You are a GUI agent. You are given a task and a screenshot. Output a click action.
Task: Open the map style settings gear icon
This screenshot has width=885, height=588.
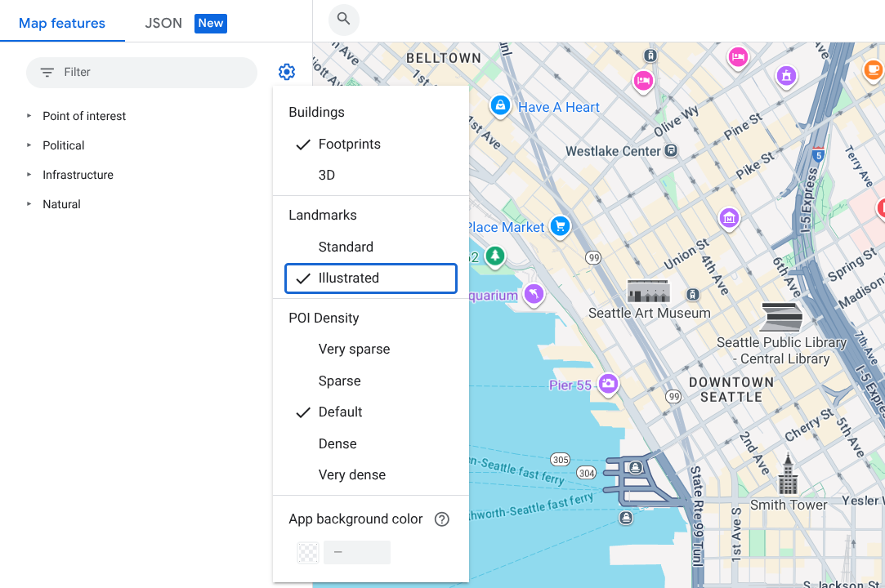click(x=286, y=71)
